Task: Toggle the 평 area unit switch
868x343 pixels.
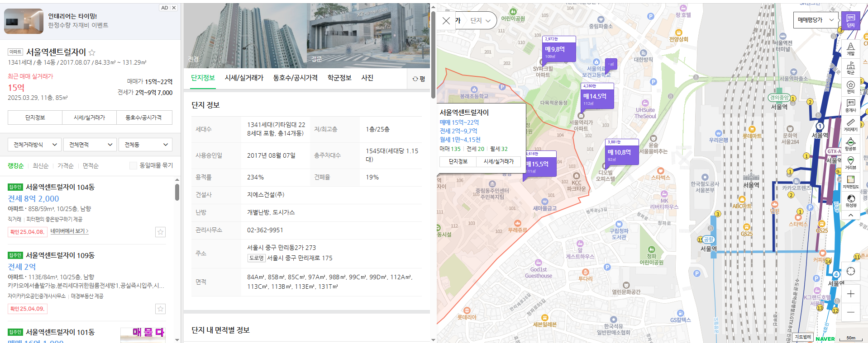Action: tap(419, 79)
